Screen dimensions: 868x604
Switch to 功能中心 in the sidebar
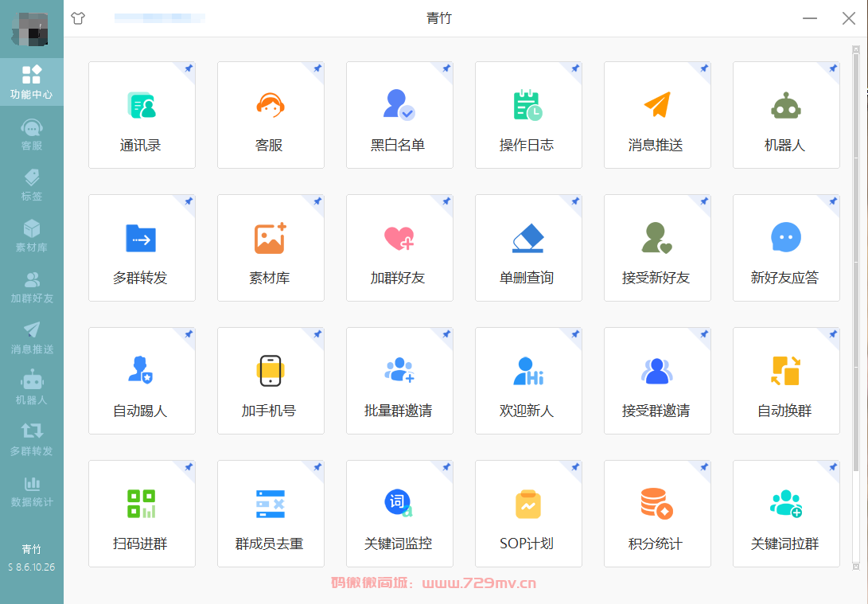[x=32, y=81]
